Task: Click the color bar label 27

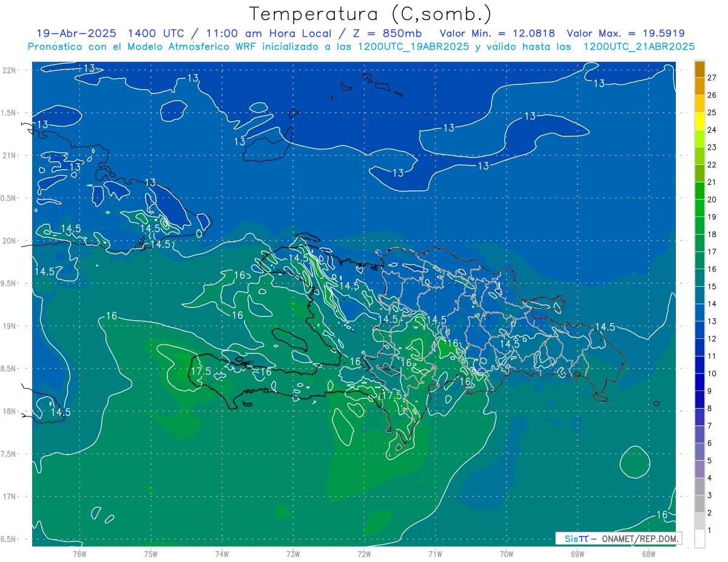Action: (712, 78)
